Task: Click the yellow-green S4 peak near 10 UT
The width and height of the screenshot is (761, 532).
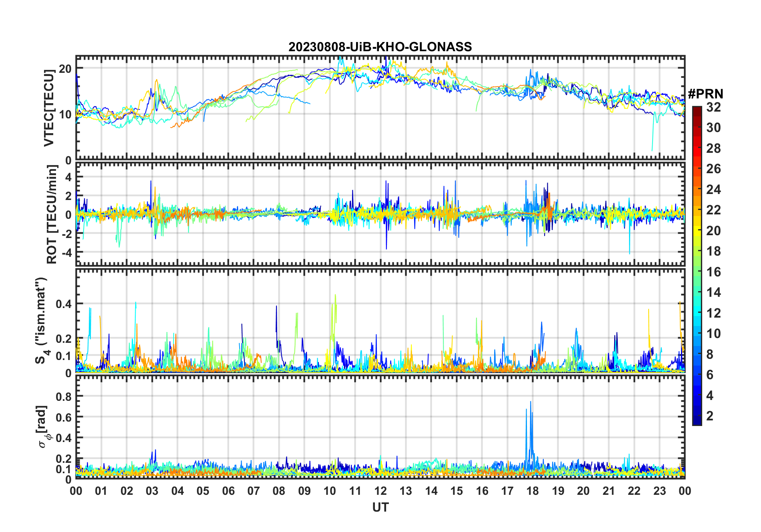Action: (x=334, y=320)
